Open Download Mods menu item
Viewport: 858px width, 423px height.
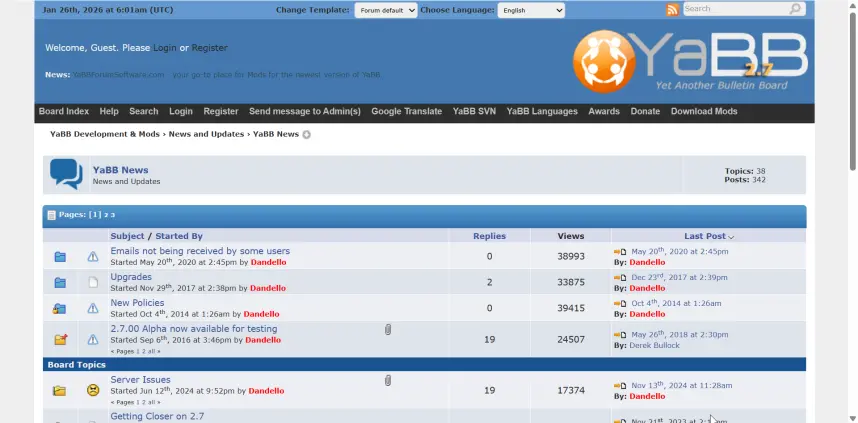pyautogui.click(x=704, y=111)
